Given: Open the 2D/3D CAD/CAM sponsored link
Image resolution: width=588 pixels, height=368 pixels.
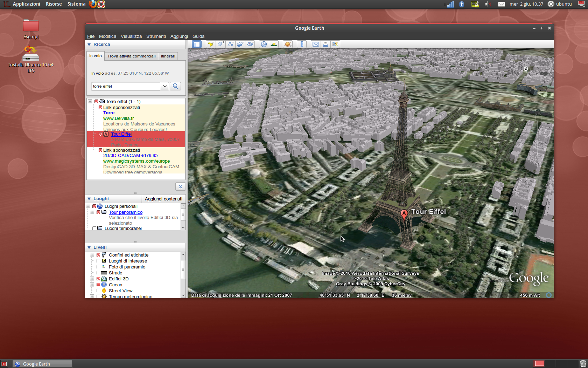Looking at the screenshot, I should click(130, 155).
